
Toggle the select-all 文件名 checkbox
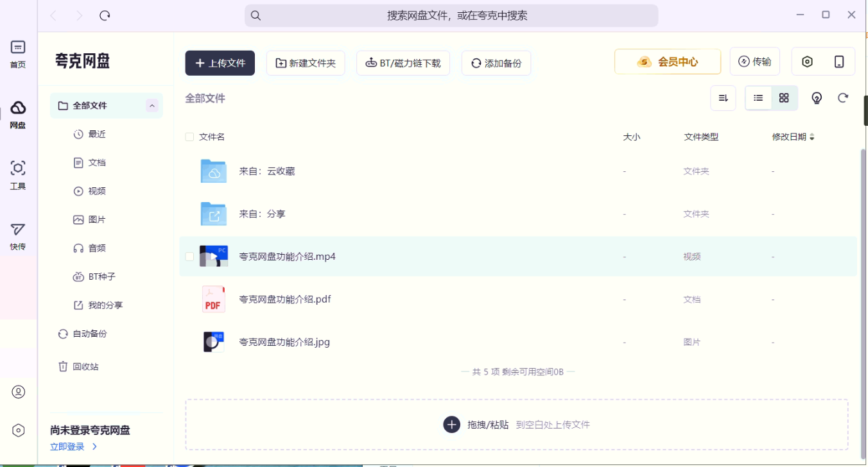(189, 137)
